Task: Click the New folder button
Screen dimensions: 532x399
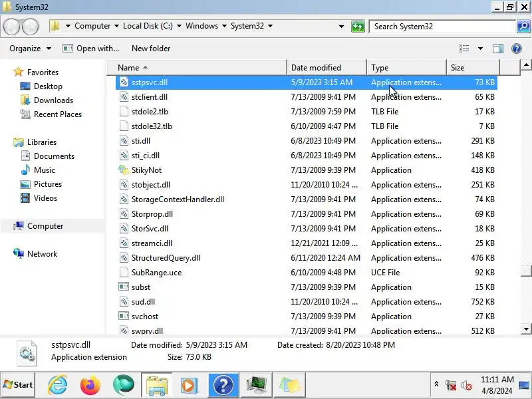Action: coord(151,49)
